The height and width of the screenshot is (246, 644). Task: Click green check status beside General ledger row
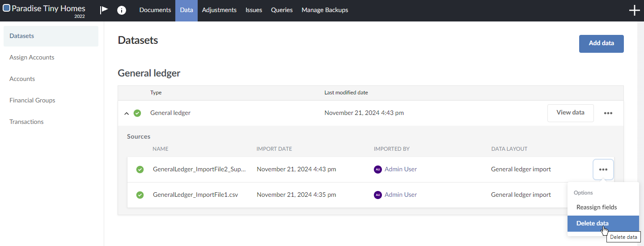click(137, 113)
